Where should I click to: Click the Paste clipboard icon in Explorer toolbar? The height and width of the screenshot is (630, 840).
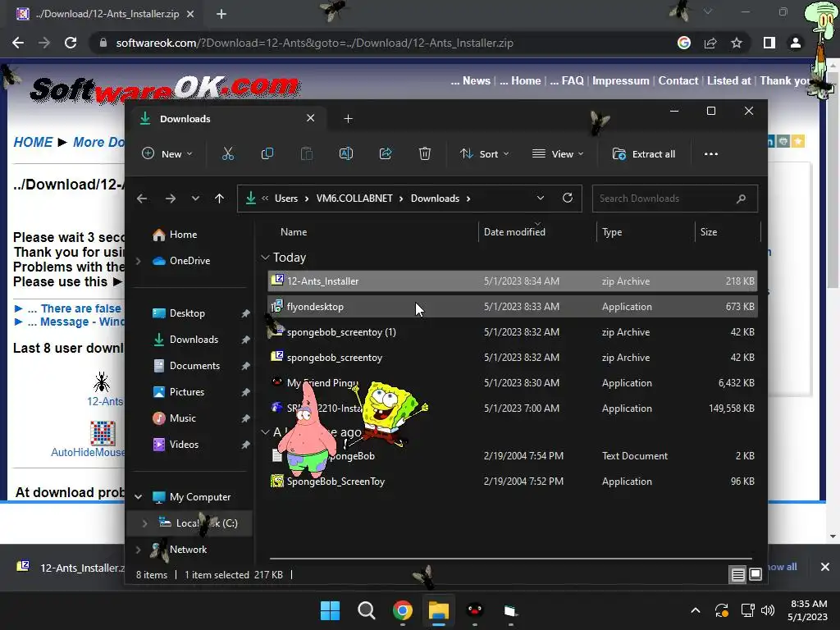tap(307, 154)
